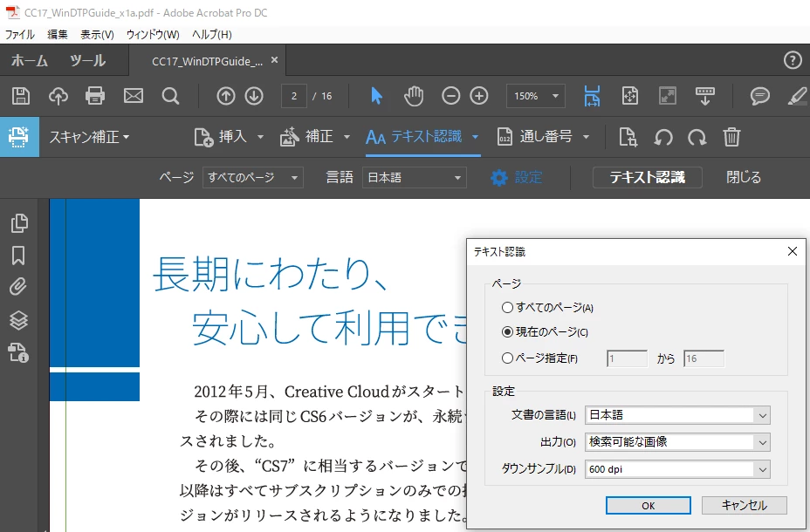810x532 pixels.
Task: Open the ファイル menu
Action: click(19, 35)
